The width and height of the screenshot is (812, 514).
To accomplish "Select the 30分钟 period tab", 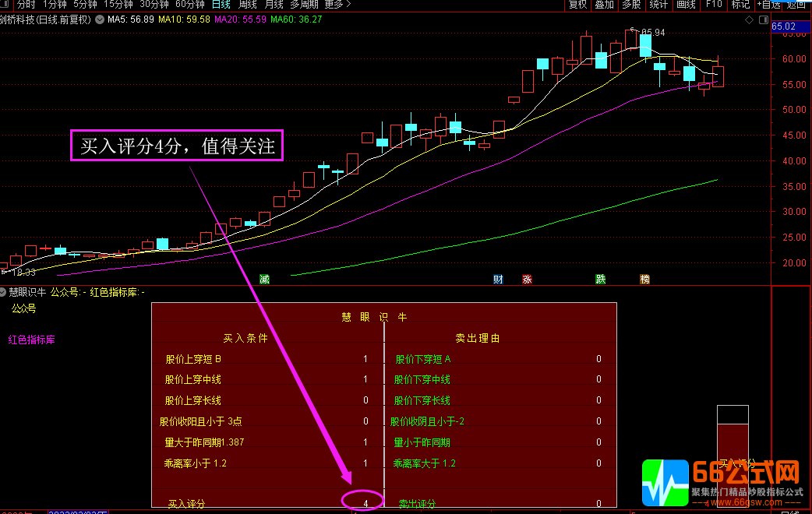I will click(154, 5).
